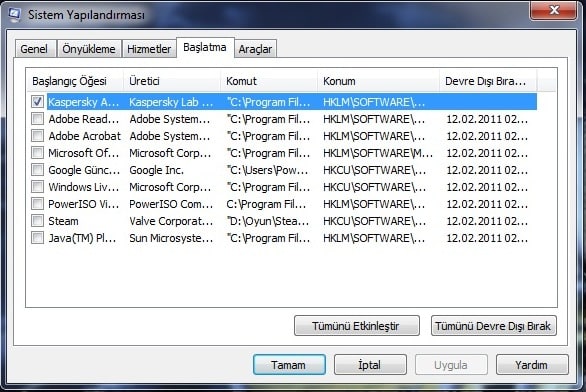Click the Windows Liv... row's Microsoft Corp... cell

point(170,187)
